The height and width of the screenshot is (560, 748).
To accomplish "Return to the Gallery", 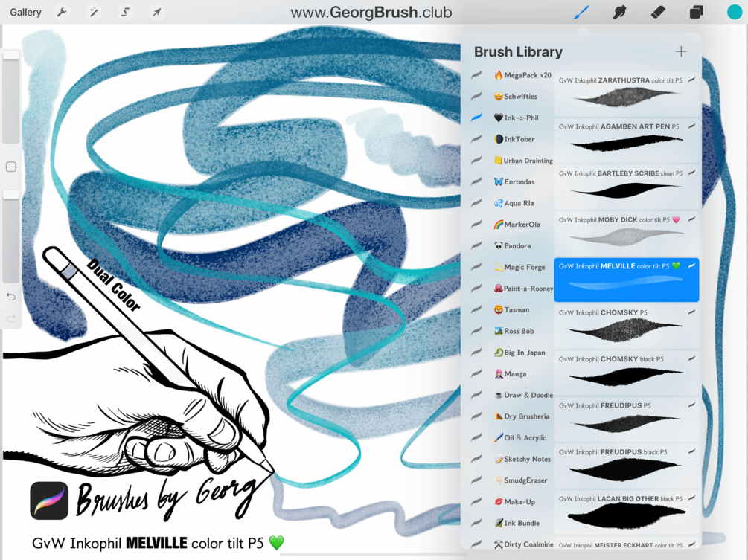I will (x=25, y=12).
